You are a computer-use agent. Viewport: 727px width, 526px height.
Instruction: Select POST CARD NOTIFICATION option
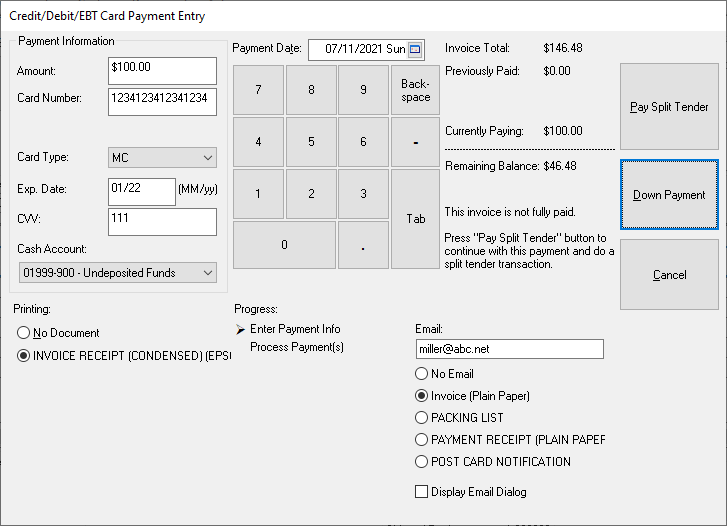coord(422,462)
